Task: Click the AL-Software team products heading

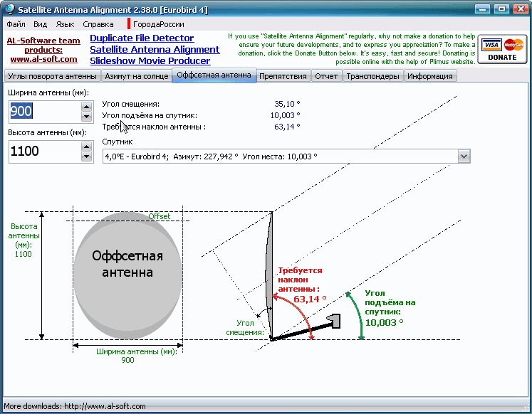Action: 43,45
